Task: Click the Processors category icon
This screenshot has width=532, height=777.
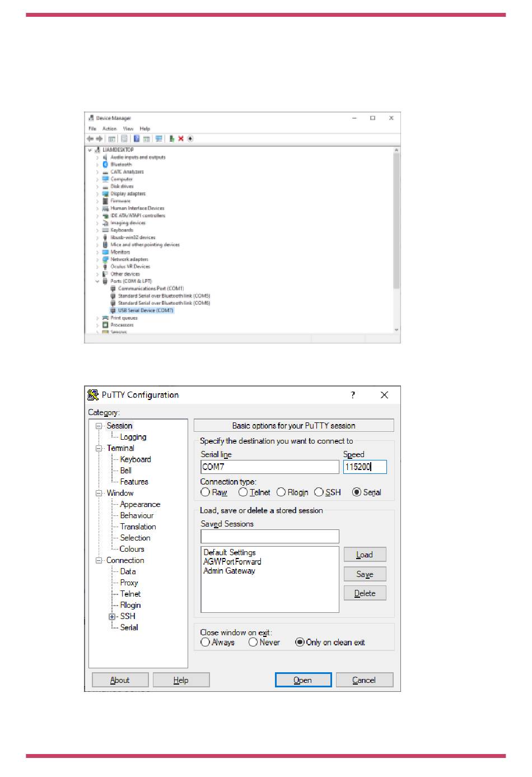Action: (x=105, y=325)
